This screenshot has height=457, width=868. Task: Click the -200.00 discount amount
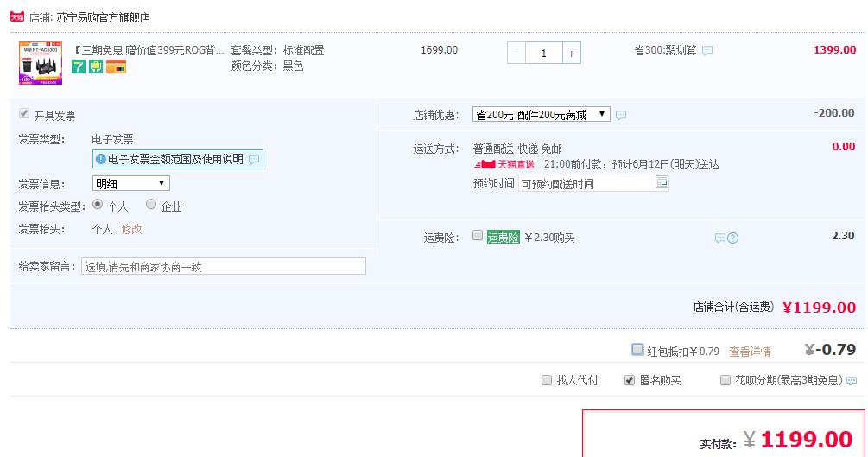(834, 113)
